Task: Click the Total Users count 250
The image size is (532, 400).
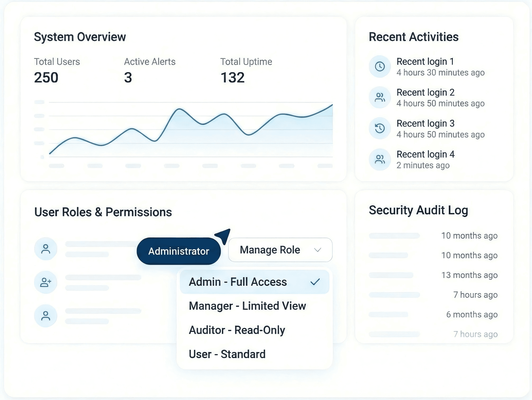Action: (46, 78)
